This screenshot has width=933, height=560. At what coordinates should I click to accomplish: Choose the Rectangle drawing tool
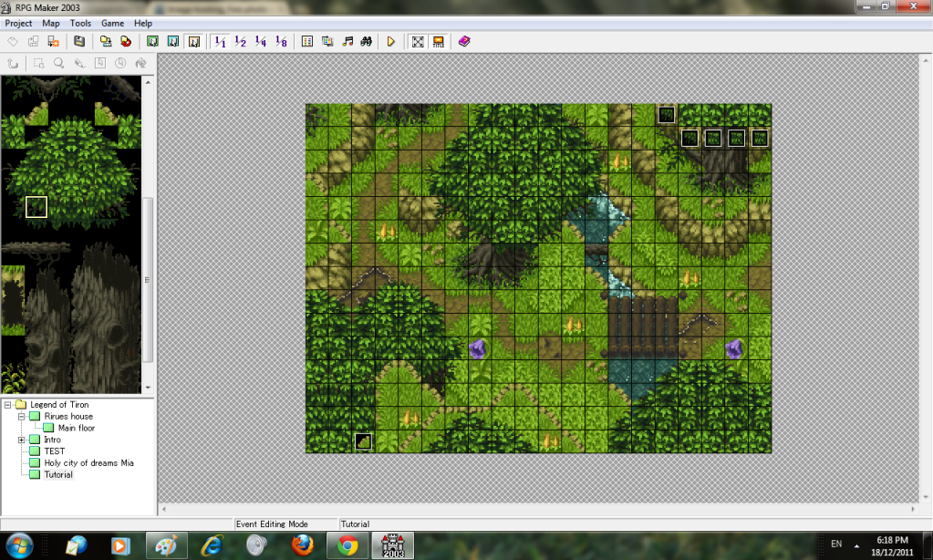100,63
